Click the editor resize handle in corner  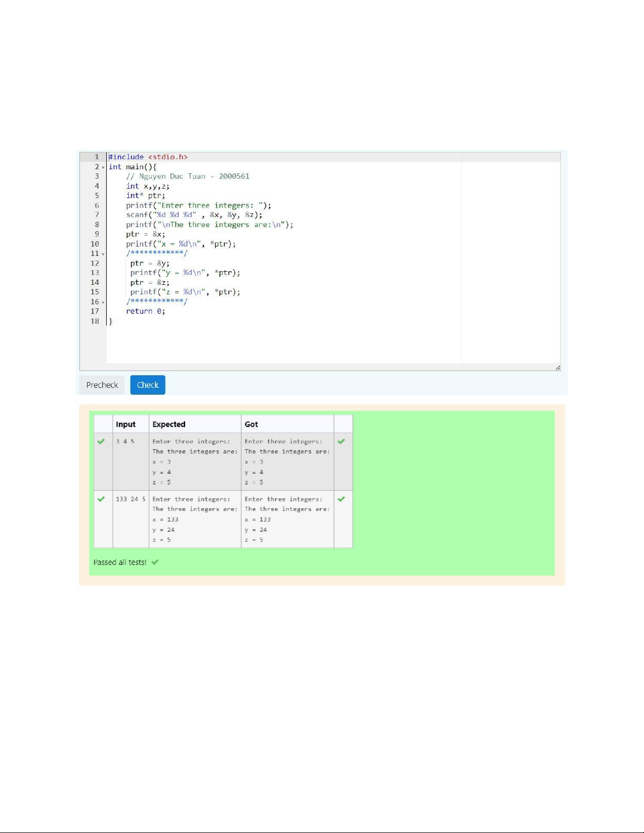pos(557,367)
